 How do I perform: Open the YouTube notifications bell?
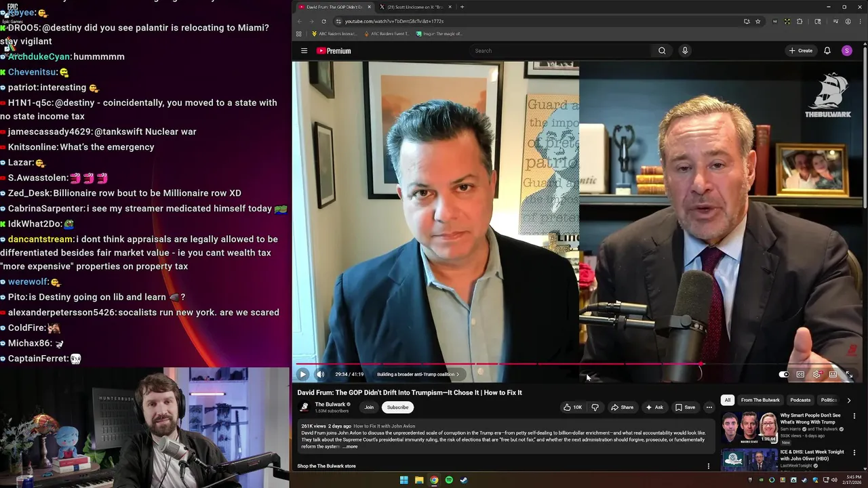(x=827, y=51)
